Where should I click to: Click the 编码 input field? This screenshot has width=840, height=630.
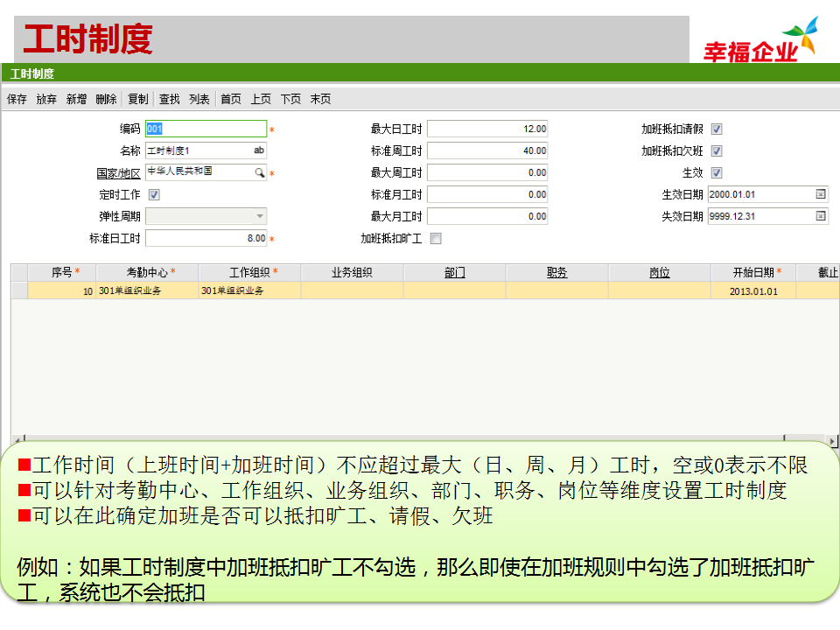206,129
